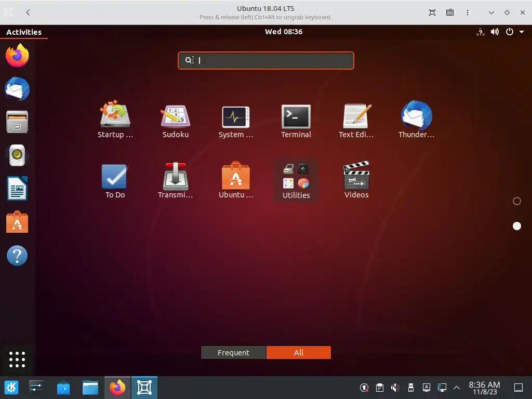Open Text Editor from app grid

[356, 119]
